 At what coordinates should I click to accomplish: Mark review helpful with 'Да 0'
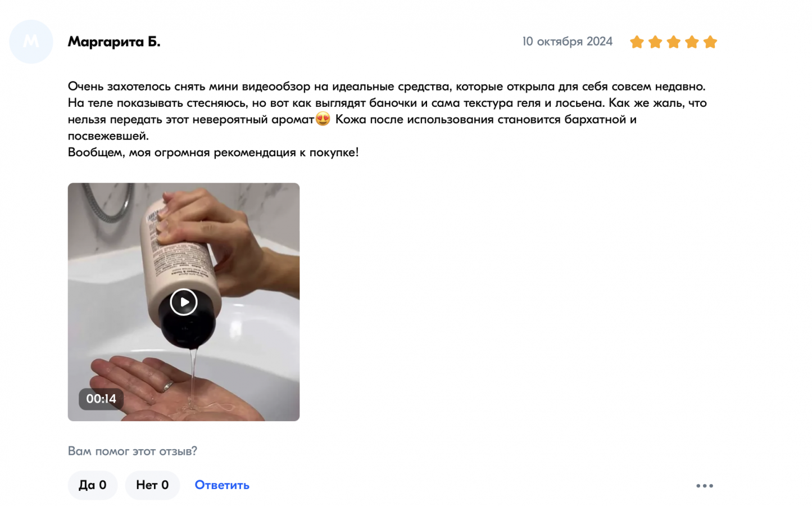click(93, 485)
